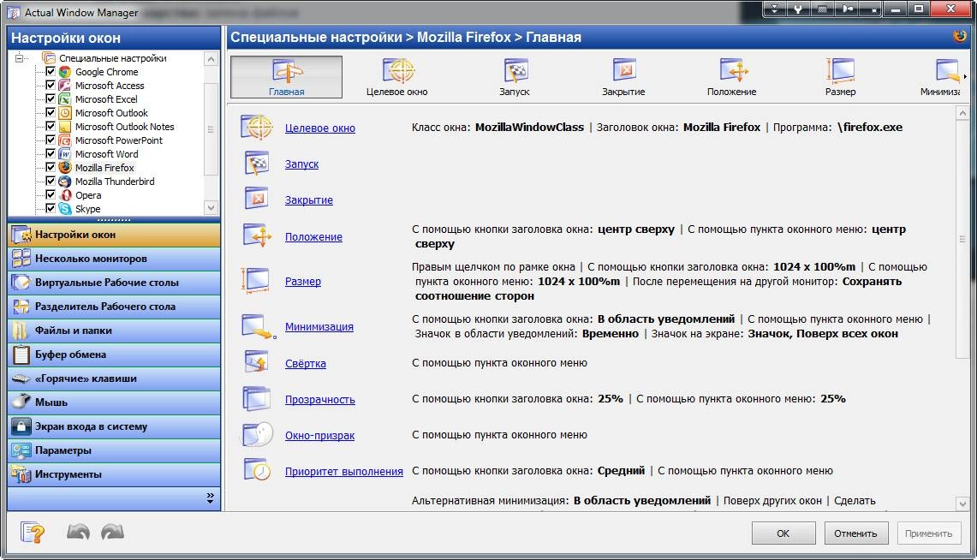This screenshot has width=977, height=560.
Task: Toggle the Microsoft Outlook Notes checkbox
Action: (51, 126)
